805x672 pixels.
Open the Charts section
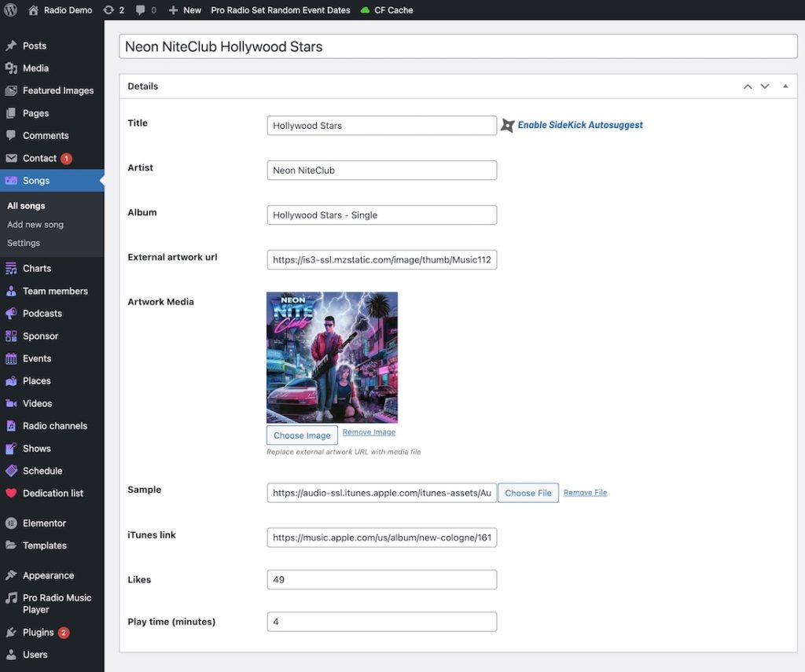37,268
